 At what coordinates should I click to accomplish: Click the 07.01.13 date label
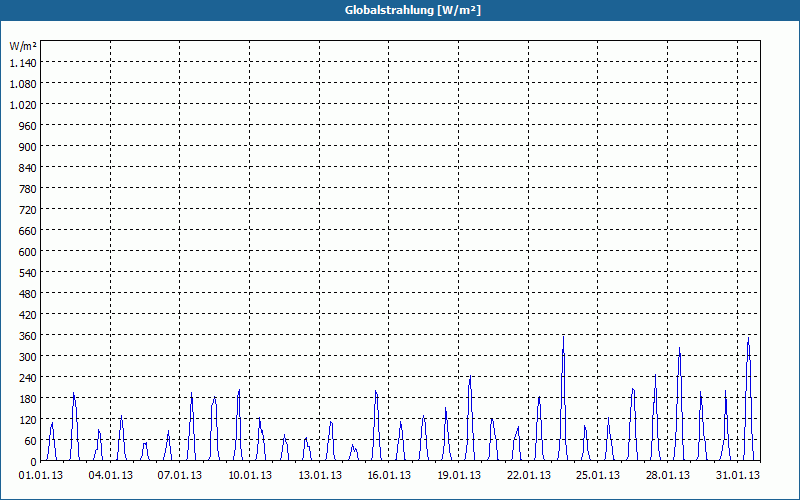point(180,476)
